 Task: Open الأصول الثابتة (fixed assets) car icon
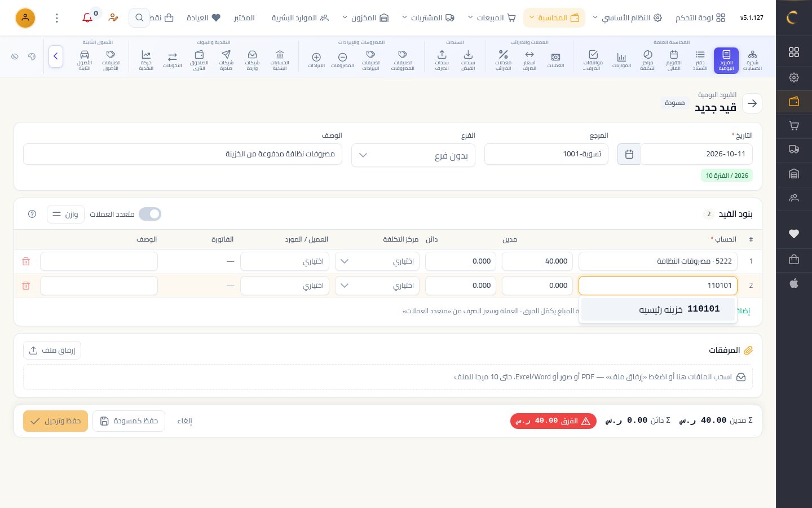[85, 60]
